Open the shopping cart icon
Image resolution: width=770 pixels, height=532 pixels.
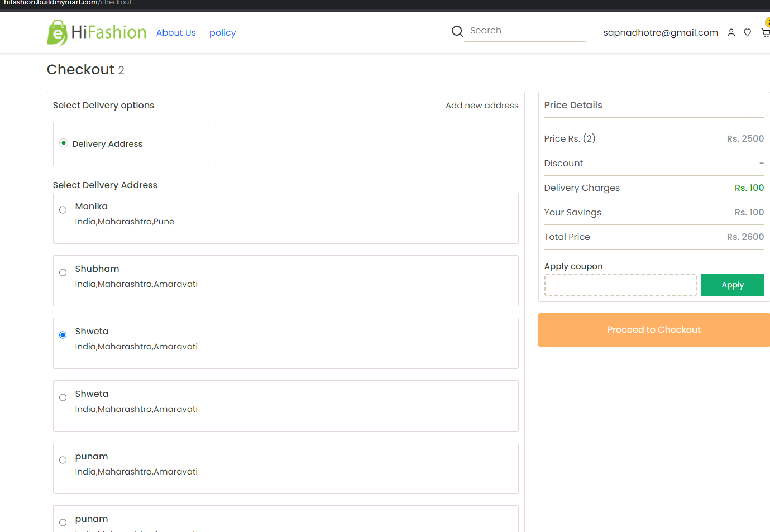pyautogui.click(x=766, y=33)
